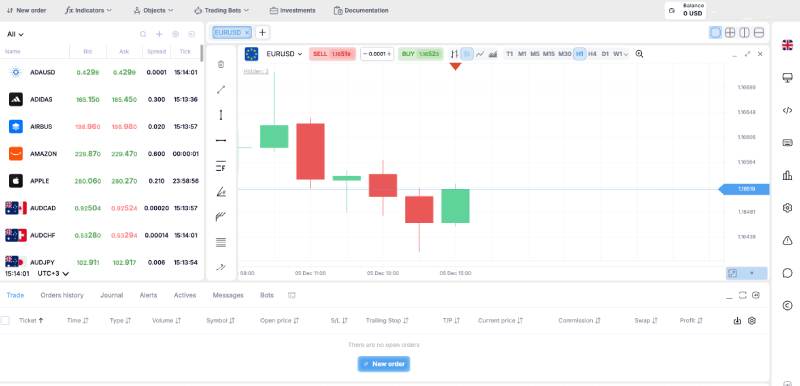The image size is (800, 386).
Task: Switch to line chart type
Action: [480, 54]
